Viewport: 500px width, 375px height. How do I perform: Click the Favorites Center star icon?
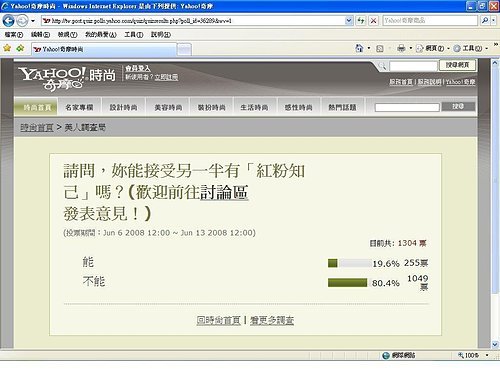click(x=7, y=48)
